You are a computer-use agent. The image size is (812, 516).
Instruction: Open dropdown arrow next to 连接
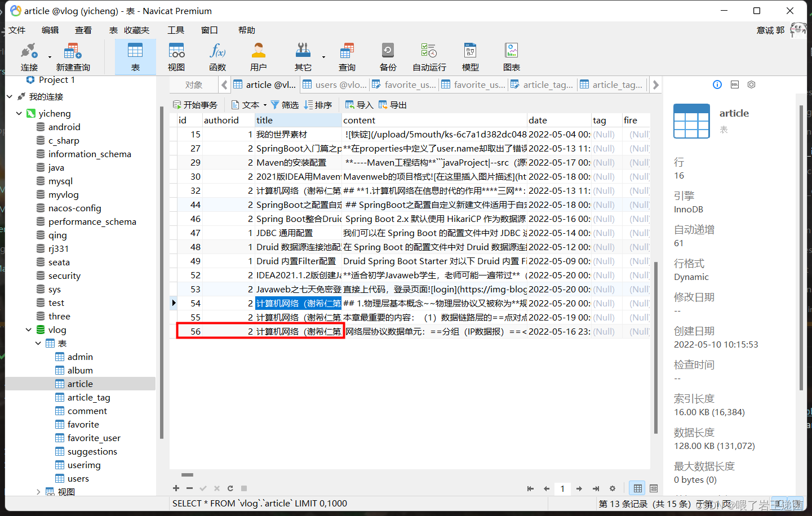pos(50,57)
